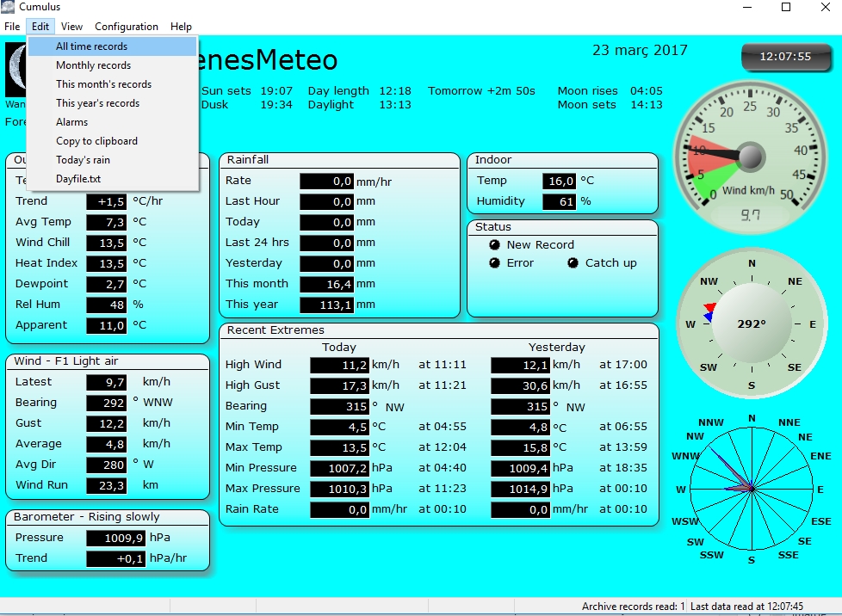The height and width of the screenshot is (616, 842).
Task: Click the wind direction compass
Action: [751, 323]
